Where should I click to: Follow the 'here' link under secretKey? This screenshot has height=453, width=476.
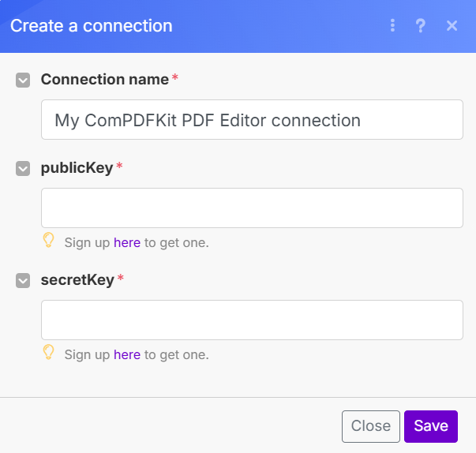[127, 354]
